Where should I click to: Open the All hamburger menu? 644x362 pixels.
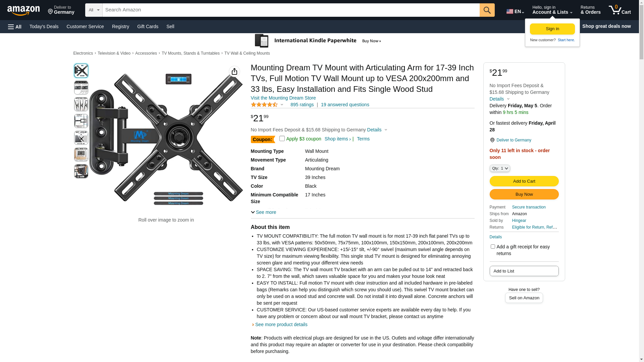click(15, 26)
